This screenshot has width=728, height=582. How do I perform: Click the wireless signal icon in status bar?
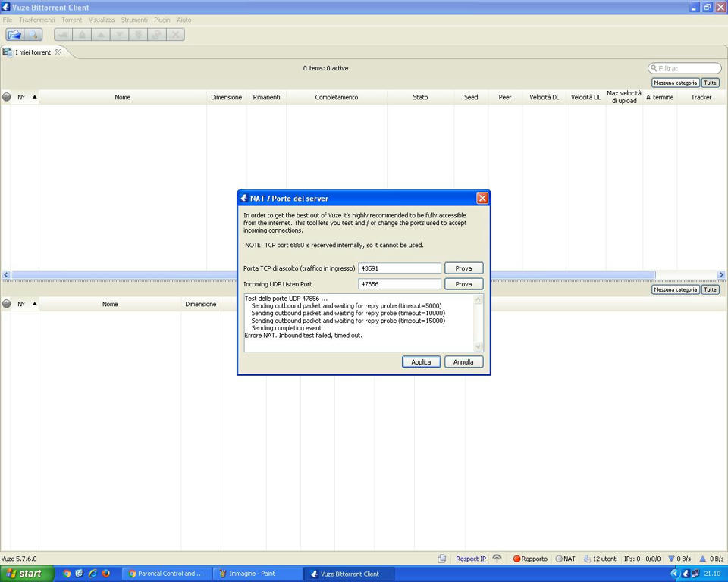(x=497, y=559)
